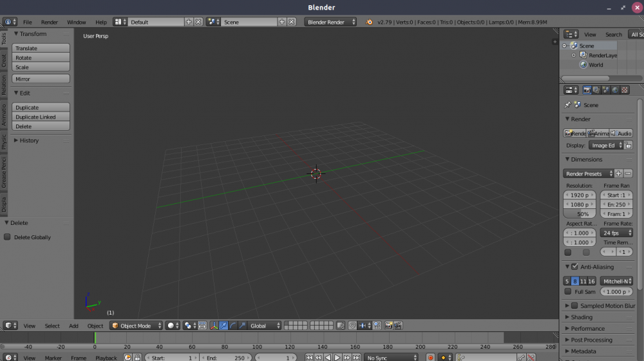Pin the Scene context in properties
Image resolution: width=644 pixels, height=361 pixels.
pos(567,105)
